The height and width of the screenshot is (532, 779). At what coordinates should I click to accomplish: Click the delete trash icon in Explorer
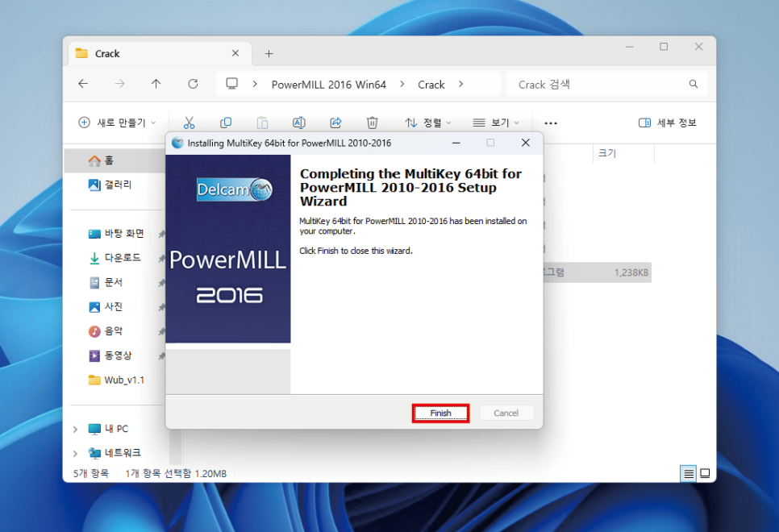point(372,123)
